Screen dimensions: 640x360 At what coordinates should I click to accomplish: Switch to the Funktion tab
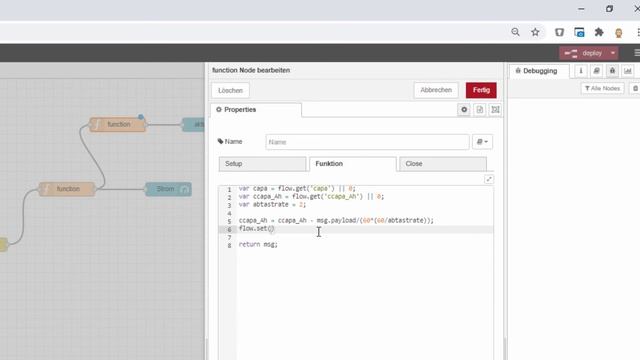click(353, 164)
